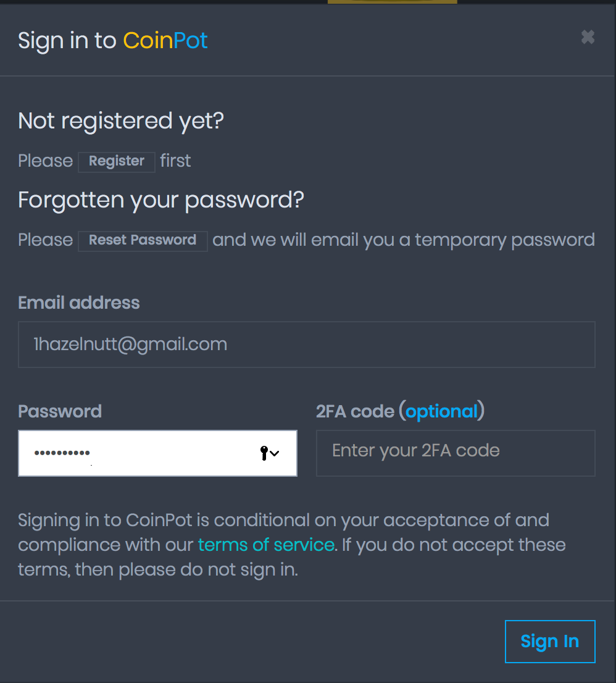Expand the password manager dropdown arrow
Viewport: 616px width, 683px height.
click(274, 453)
